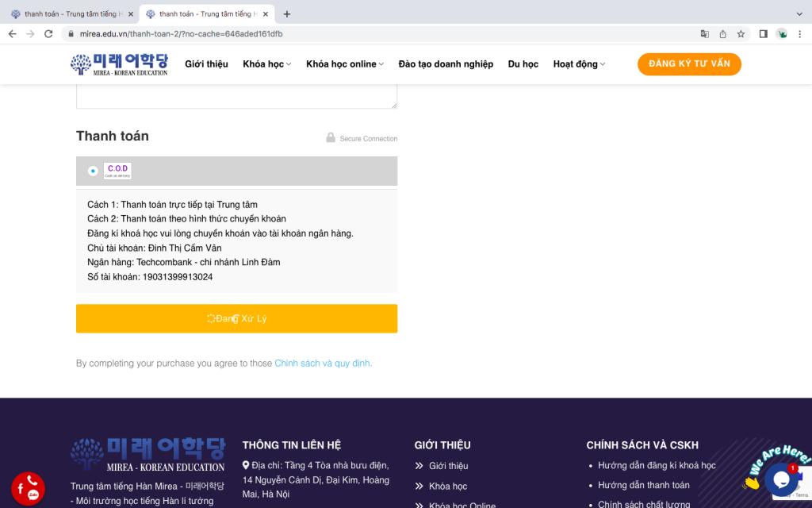Open the Google Translate icon in address bar
This screenshot has width=812, height=508.
[704, 34]
